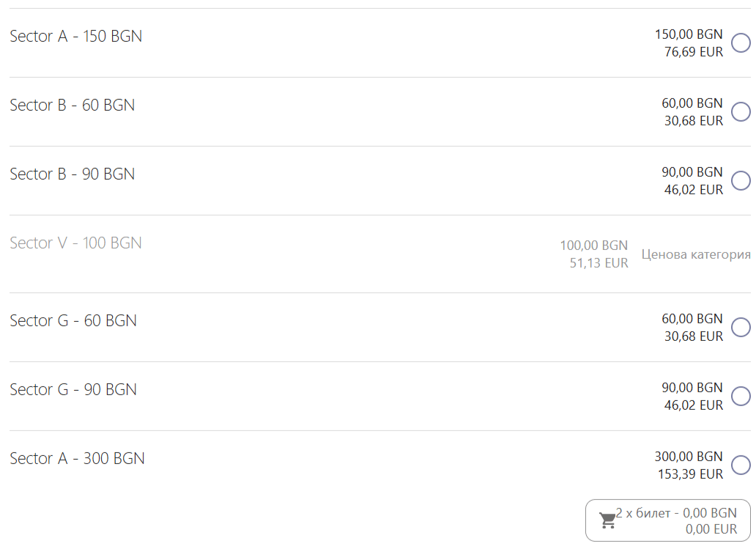Choose the Sector B 60 BGN radio option

[x=741, y=112]
